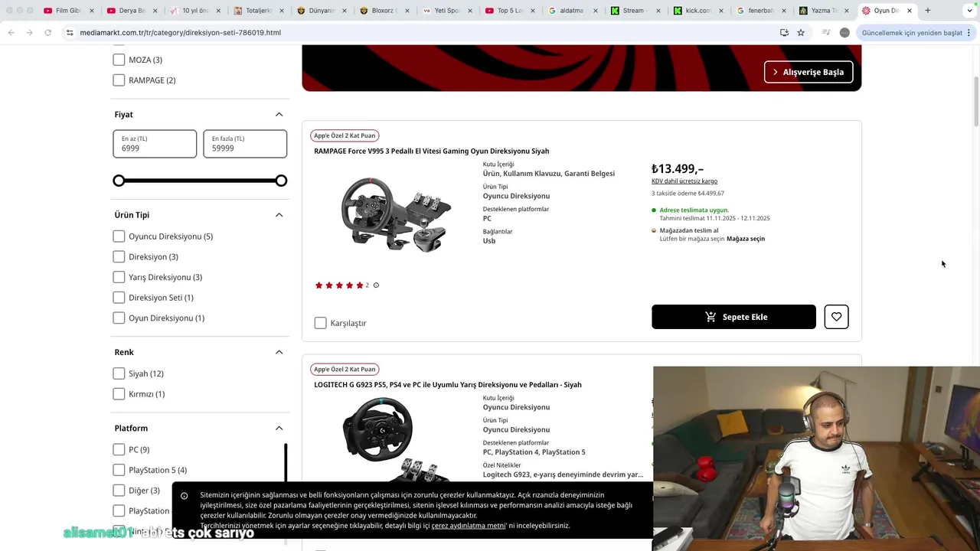The width and height of the screenshot is (980, 551).
Task: Click Güncellemek için yeniden başlat button
Action: 912,33
